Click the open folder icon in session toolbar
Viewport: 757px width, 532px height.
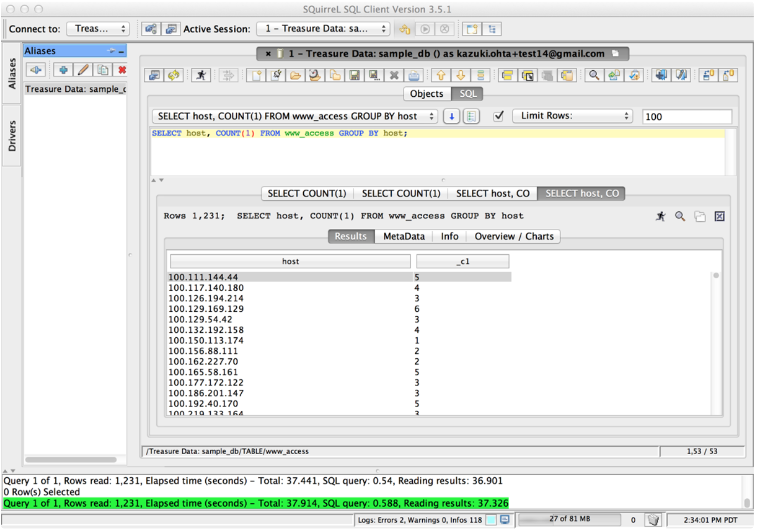pyautogui.click(x=295, y=75)
